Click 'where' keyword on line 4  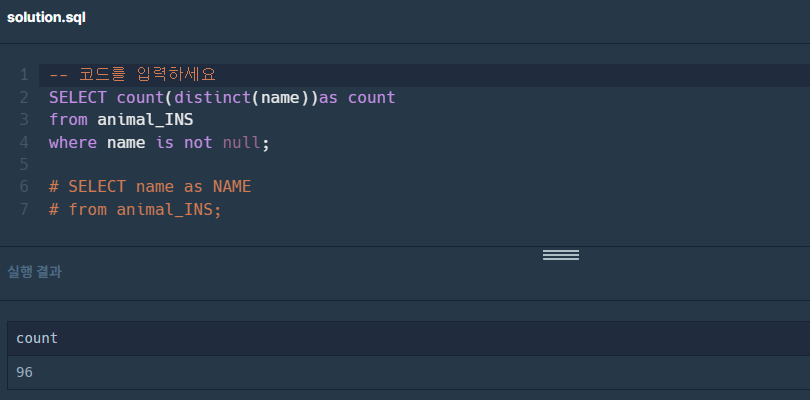click(73, 142)
